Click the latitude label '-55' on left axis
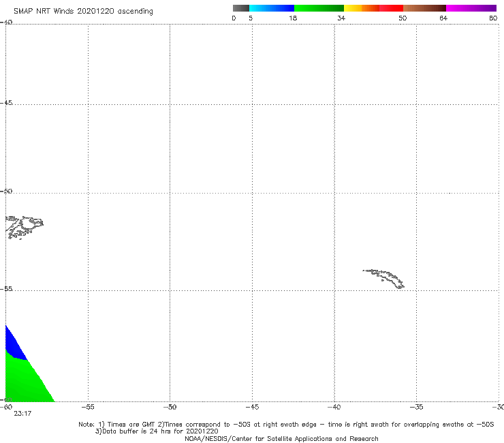Image resolution: width=504 pixels, height=443 pixels. click(x=6, y=288)
